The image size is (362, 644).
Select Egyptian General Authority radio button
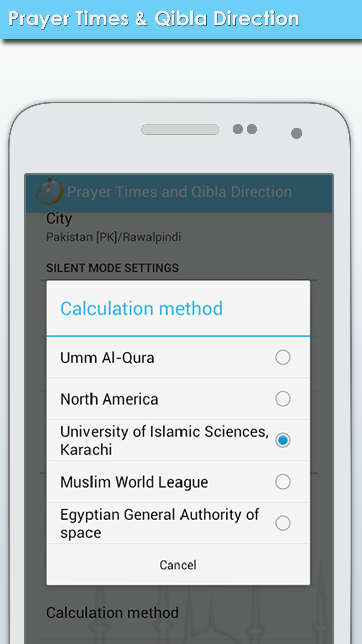pyautogui.click(x=283, y=523)
